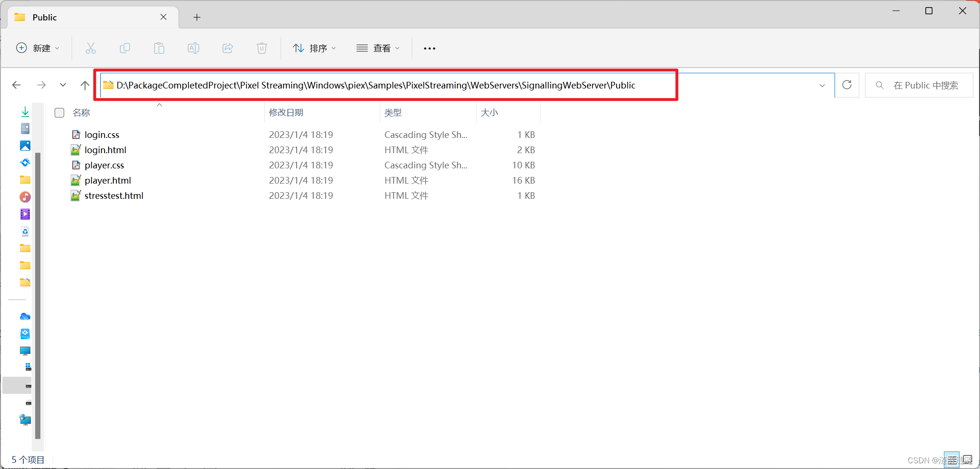Click the 16 KB size cell
Screen dimensions: 980x469
pos(523,180)
